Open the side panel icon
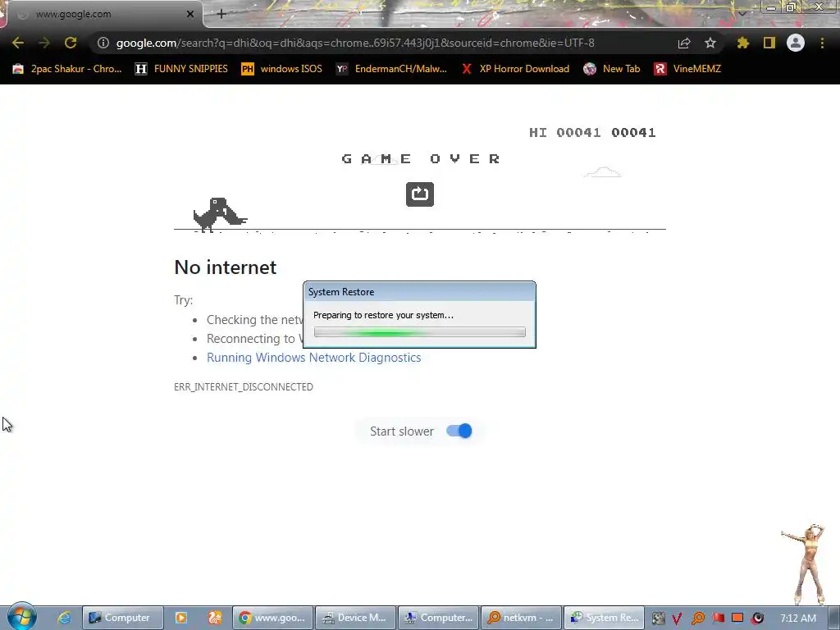840x630 pixels. click(x=769, y=43)
